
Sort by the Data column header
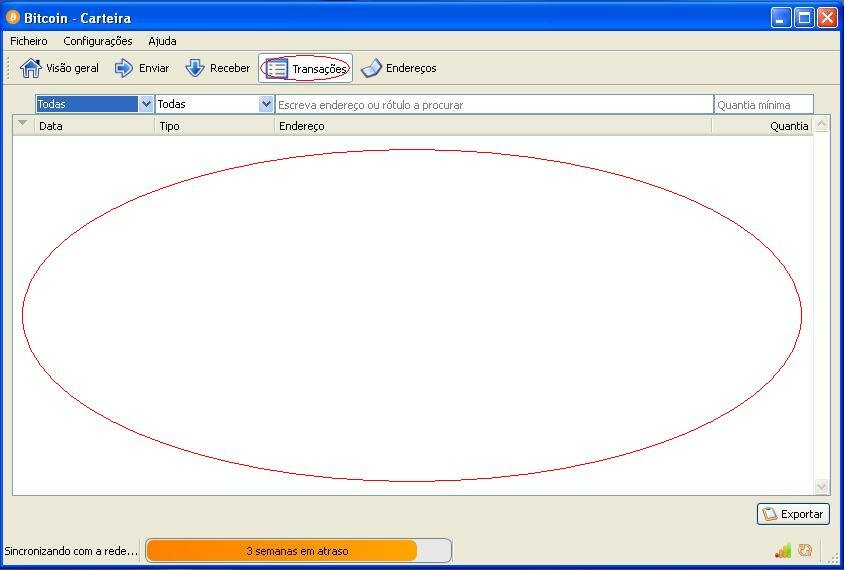tap(95, 126)
